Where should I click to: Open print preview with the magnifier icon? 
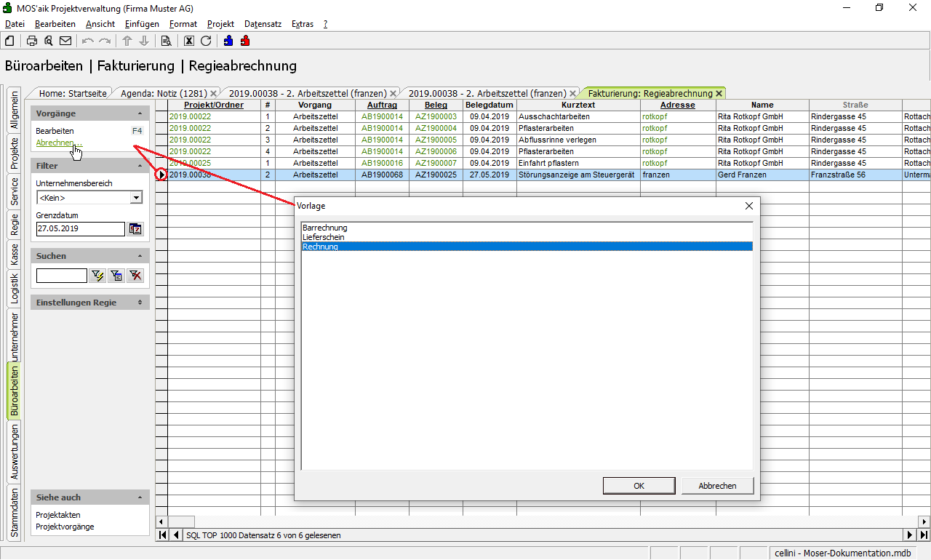coord(49,41)
